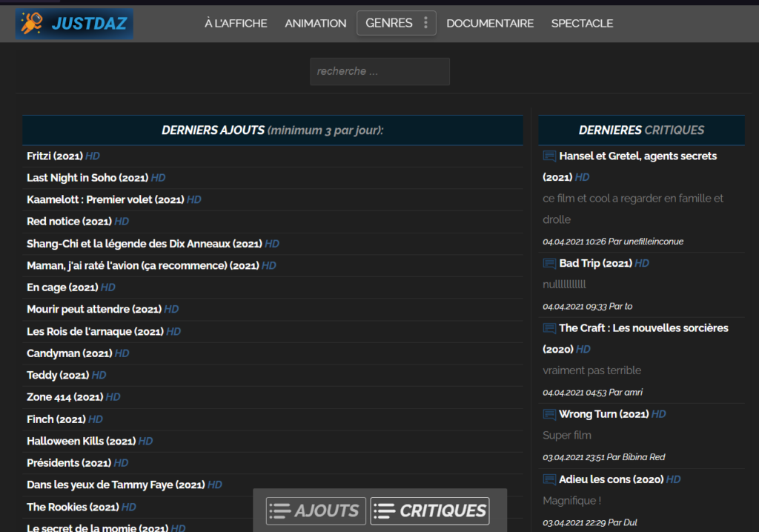Click review text 'vraiment pas terrible'
This screenshot has width=759, height=532.
(x=592, y=370)
